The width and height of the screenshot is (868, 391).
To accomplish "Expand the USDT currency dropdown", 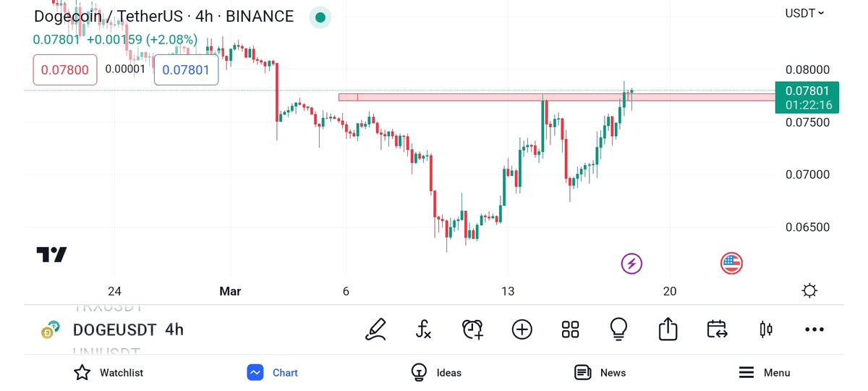I will [x=804, y=13].
